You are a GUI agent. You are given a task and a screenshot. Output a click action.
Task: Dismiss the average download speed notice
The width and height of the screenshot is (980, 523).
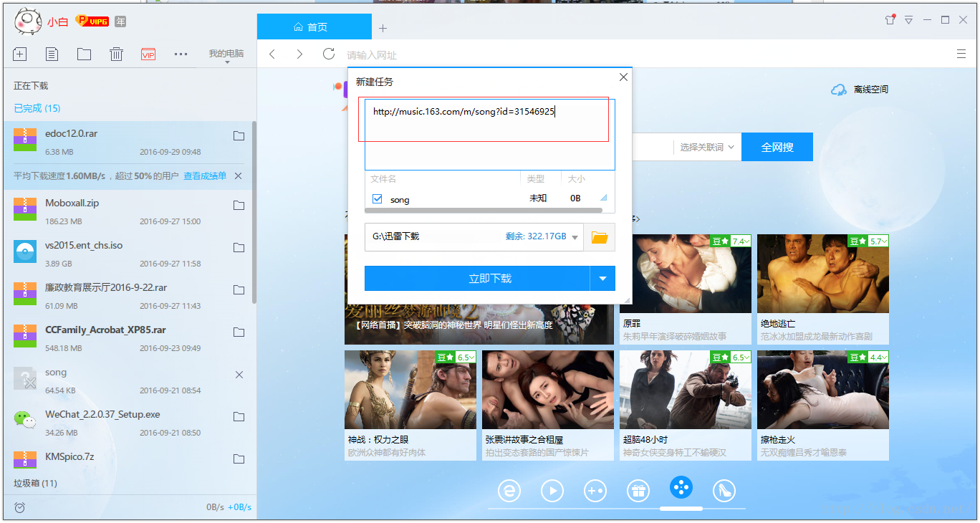pyautogui.click(x=239, y=176)
